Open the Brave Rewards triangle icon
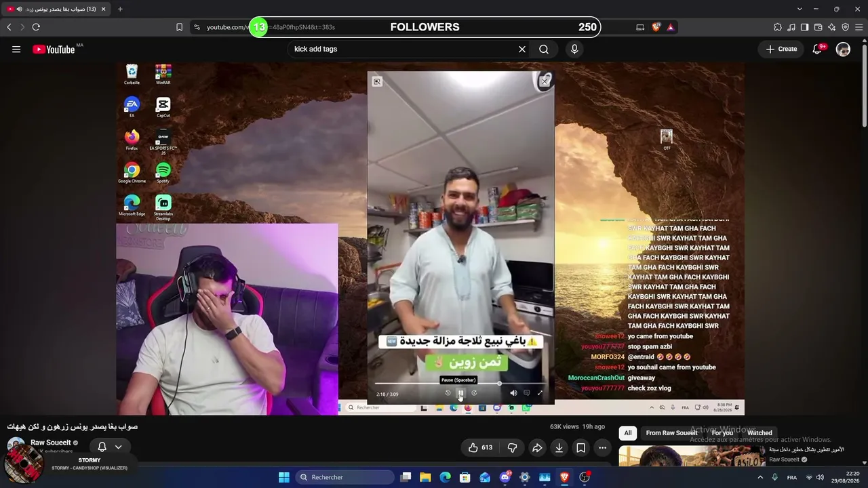This screenshot has width=868, height=488. 670,27
